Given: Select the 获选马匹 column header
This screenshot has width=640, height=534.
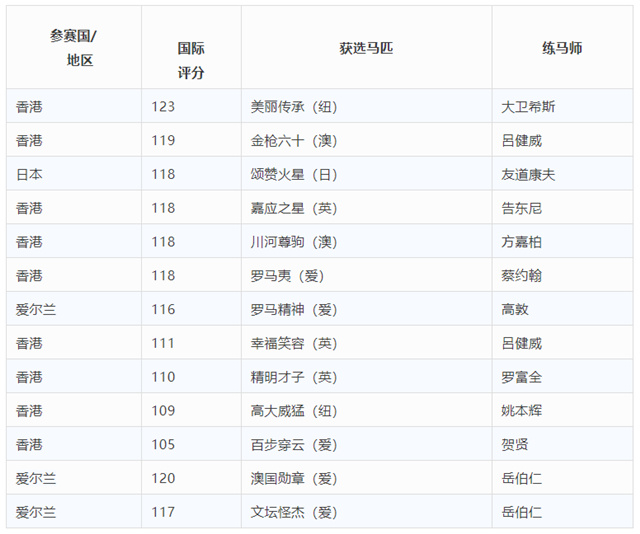Looking at the screenshot, I should pyautogui.click(x=366, y=47).
